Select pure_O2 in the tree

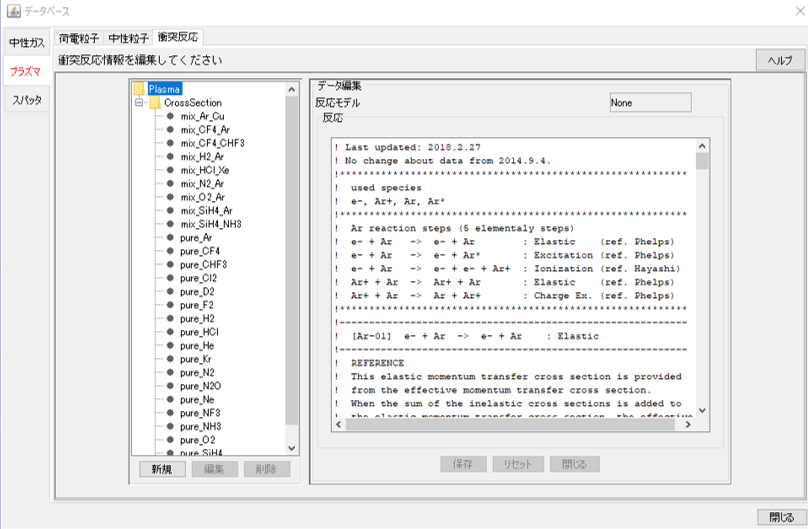pos(198,440)
